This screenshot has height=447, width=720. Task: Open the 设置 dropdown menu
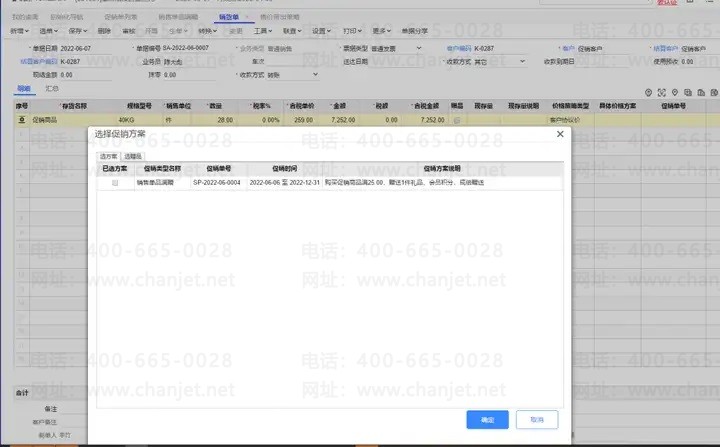point(321,31)
